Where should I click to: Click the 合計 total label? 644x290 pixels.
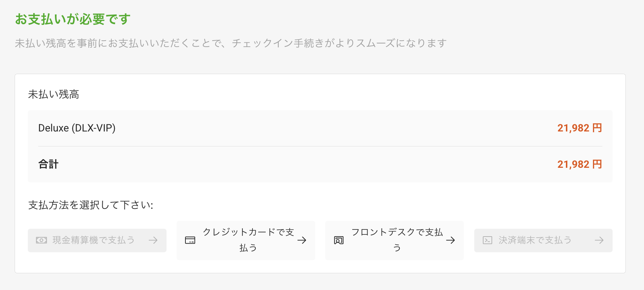(48, 164)
